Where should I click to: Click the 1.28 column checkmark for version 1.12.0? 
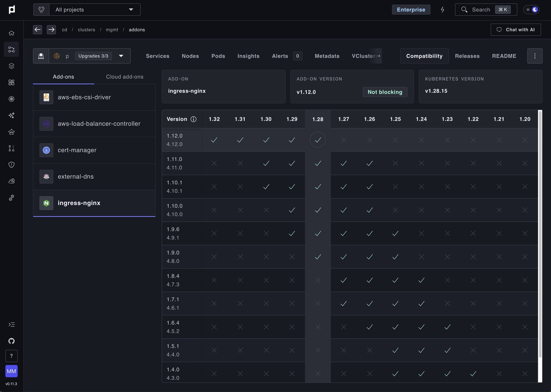(318, 140)
